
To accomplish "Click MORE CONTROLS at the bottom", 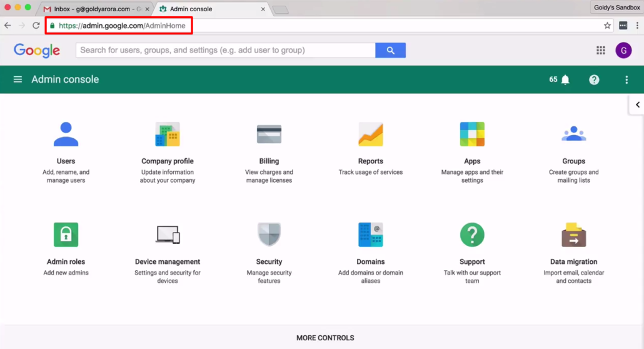I will pyautogui.click(x=325, y=338).
